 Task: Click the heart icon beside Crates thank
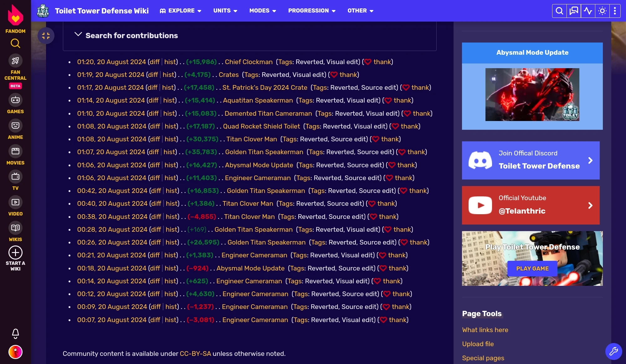[334, 75]
